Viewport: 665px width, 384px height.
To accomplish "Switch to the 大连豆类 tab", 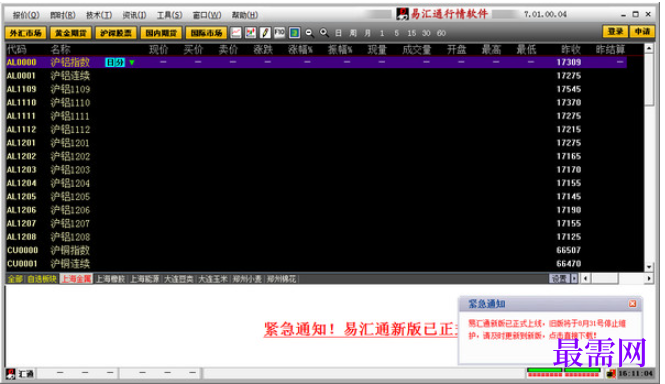I will (179, 279).
